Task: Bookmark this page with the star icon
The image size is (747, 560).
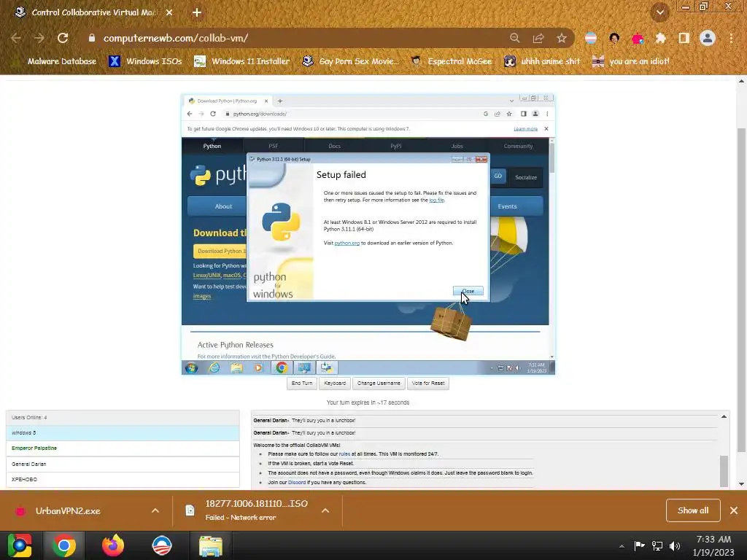Action: point(562,38)
